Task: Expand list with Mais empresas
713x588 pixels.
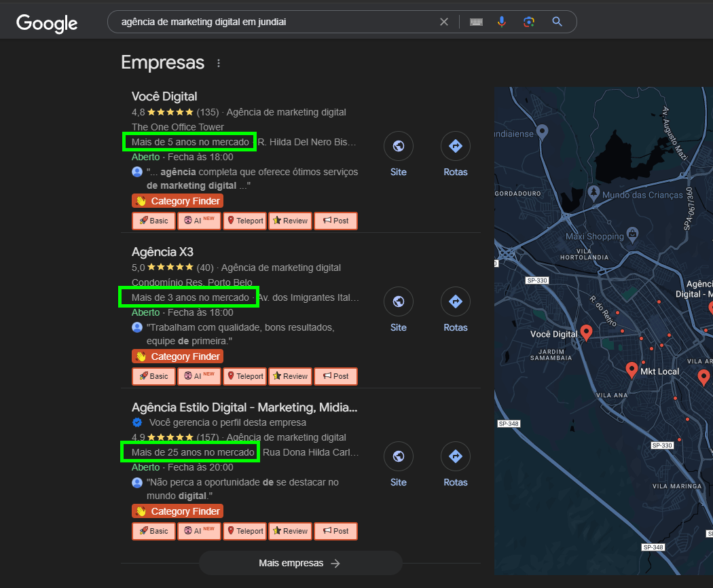Action: [300, 563]
